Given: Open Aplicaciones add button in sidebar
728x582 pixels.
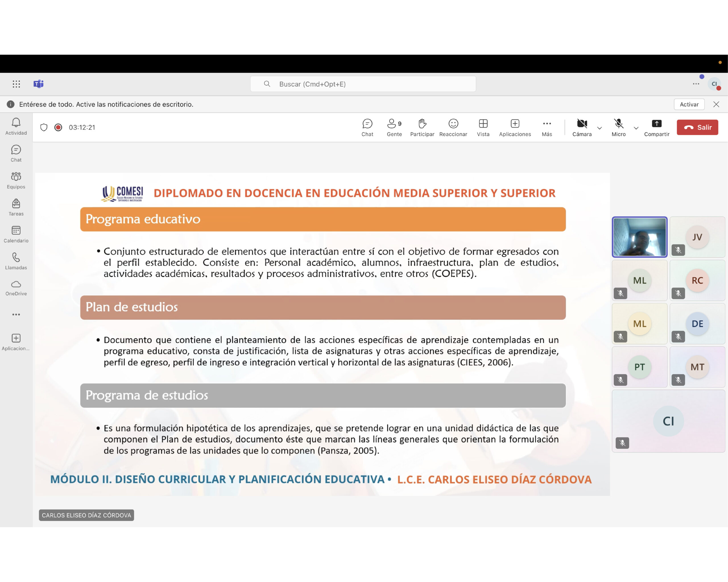Looking at the screenshot, I should (16, 342).
